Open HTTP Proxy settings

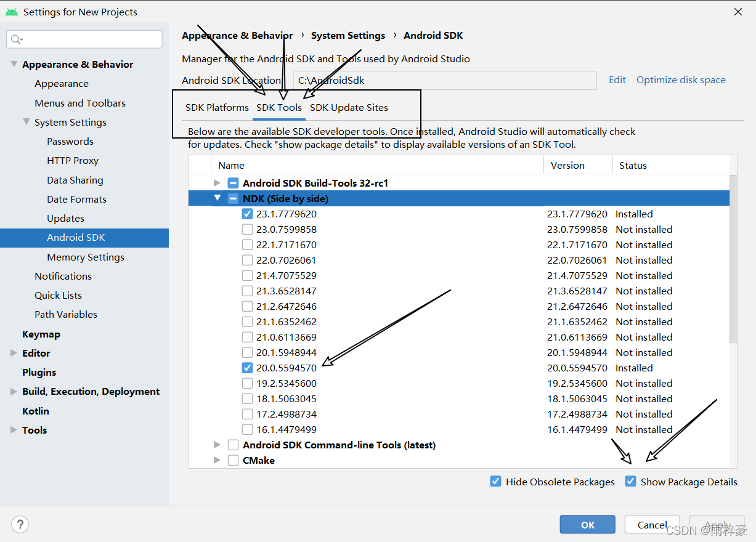tap(73, 160)
